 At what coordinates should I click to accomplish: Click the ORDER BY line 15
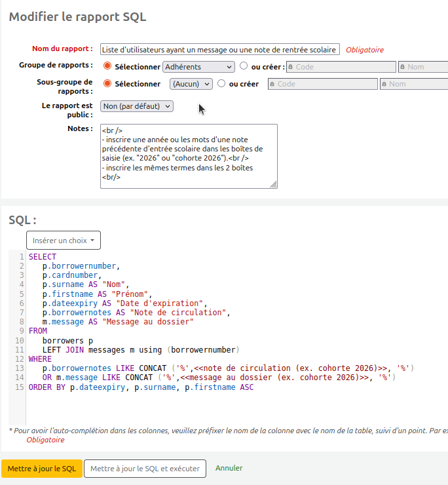(x=141, y=387)
